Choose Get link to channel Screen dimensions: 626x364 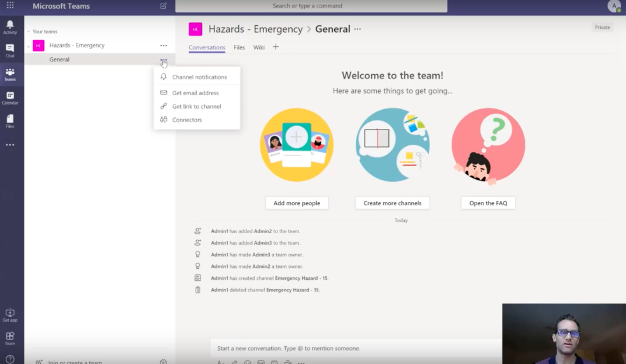[197, 107]
